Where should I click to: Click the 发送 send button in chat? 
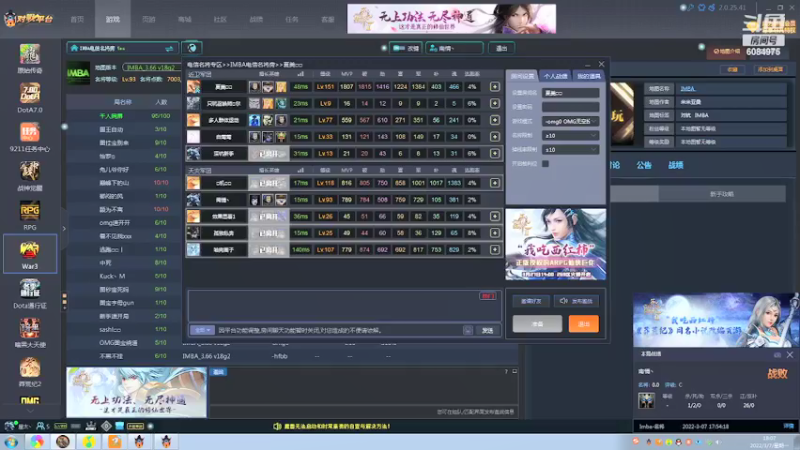click(x=487, y=331)
